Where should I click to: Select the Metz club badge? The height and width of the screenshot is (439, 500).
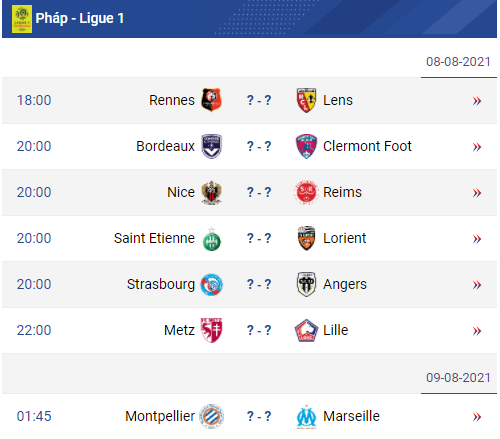click(211, 330)
